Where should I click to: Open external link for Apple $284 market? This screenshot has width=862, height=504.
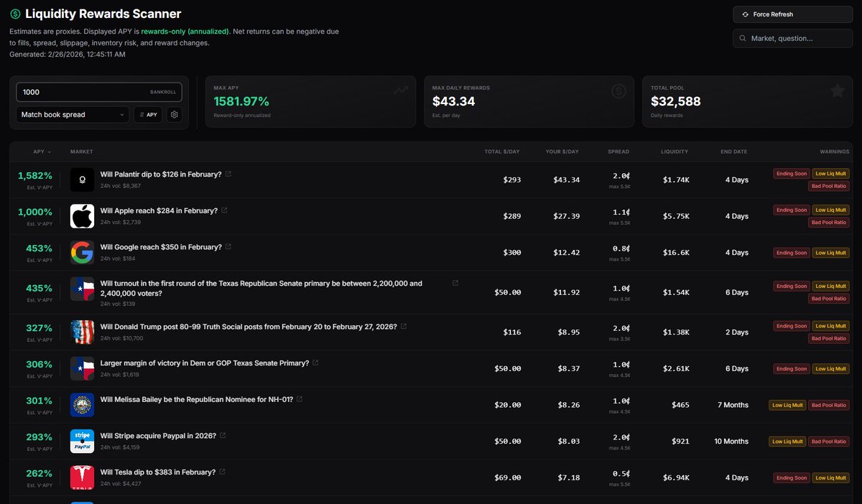point(224,210)
